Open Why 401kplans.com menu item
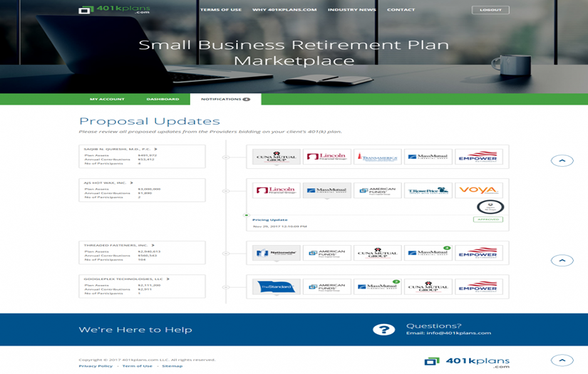 [284, 10]
